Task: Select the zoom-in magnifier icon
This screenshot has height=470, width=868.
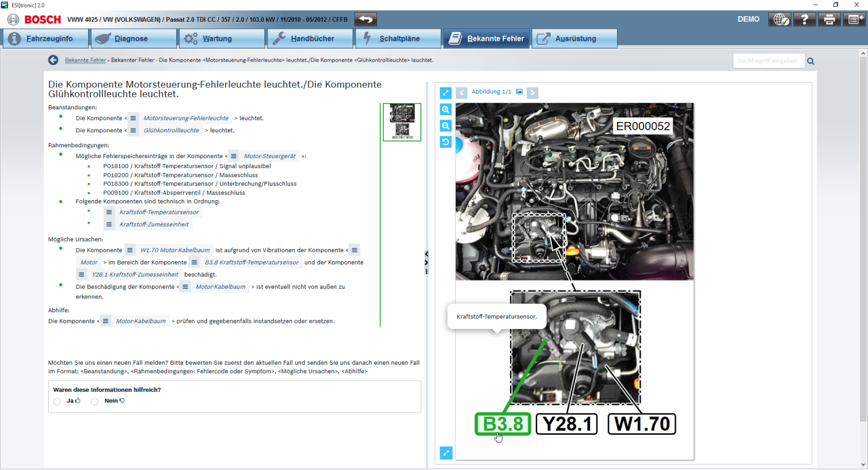Action: point(446,109)
